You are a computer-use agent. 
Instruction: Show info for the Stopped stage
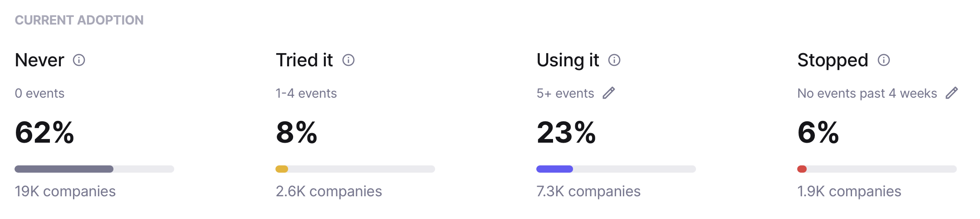(884, 60)
